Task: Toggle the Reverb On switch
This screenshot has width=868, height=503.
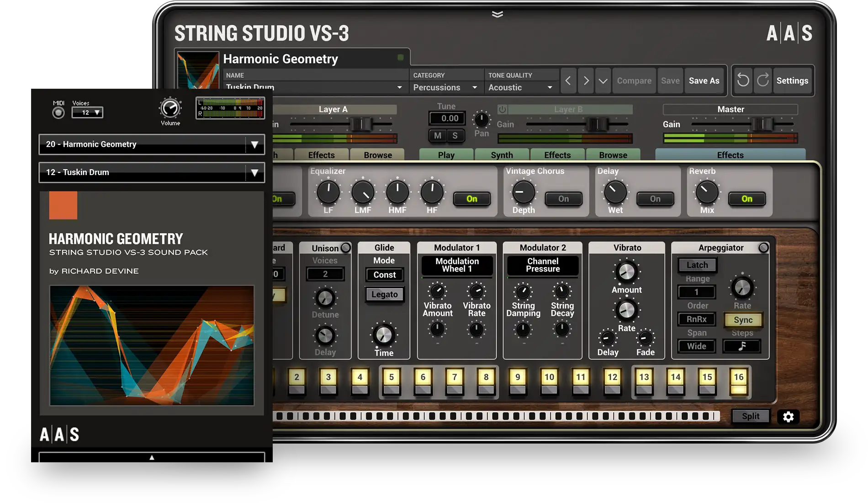Action: coord(747,199)
